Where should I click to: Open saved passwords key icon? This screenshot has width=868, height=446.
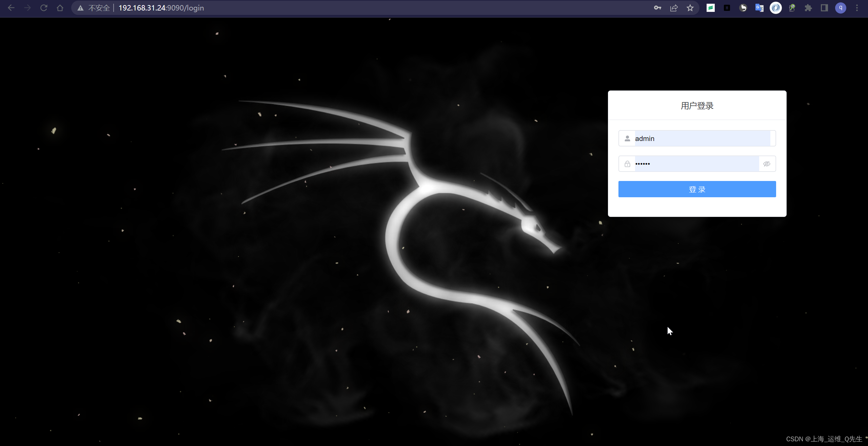click(x=657, y=8)
